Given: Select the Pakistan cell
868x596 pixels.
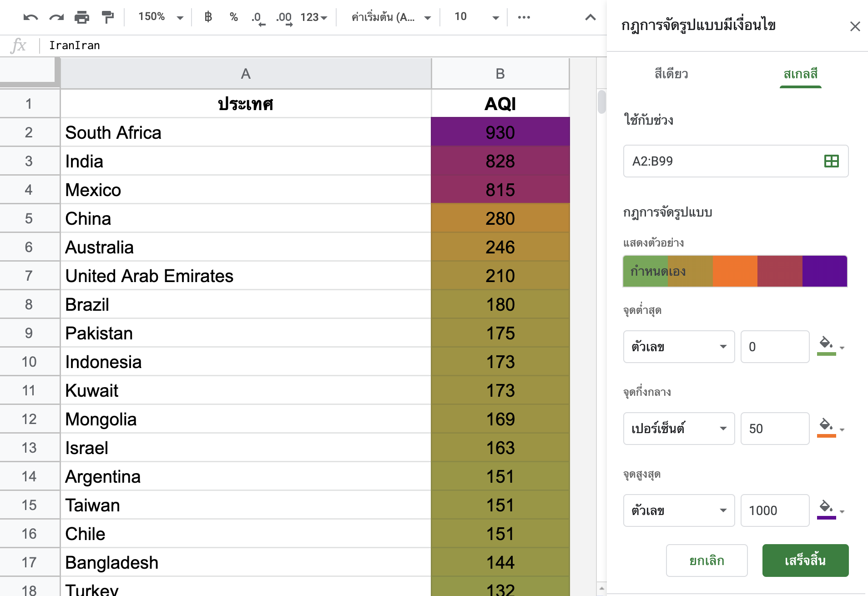Looking at the screenshot, I should click(x=246, y=333).
